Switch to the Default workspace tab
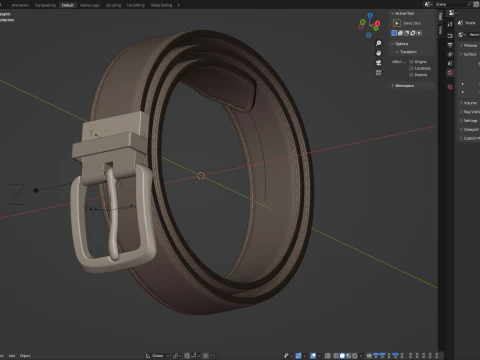The image size is (480, 360). pyautogui.click(x=67, y=5)
